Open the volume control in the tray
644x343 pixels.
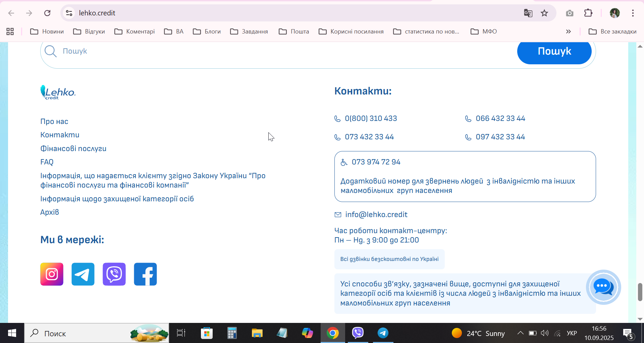point(545,333)
